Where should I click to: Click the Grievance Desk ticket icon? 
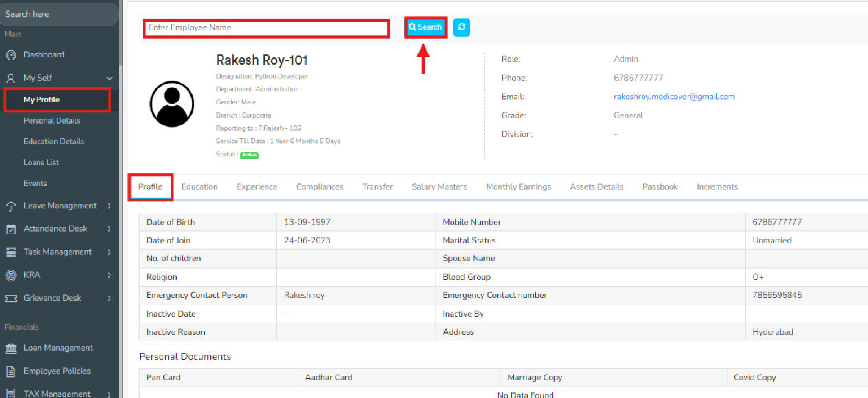[11, 298]
